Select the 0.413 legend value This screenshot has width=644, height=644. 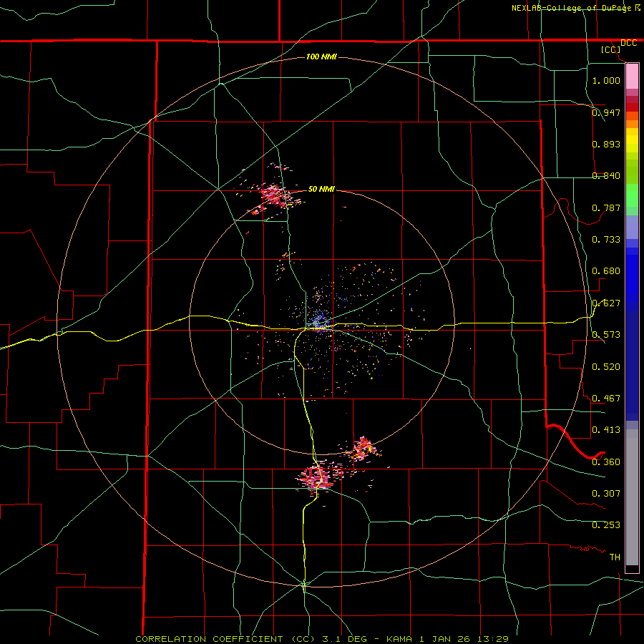click(606, 430)
